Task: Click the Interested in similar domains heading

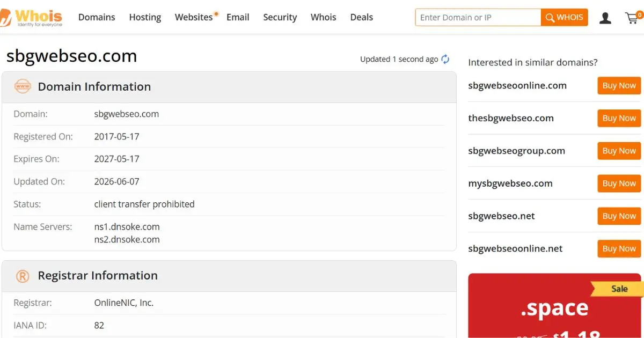Action: pyautogui.click(x=533, y=62)
